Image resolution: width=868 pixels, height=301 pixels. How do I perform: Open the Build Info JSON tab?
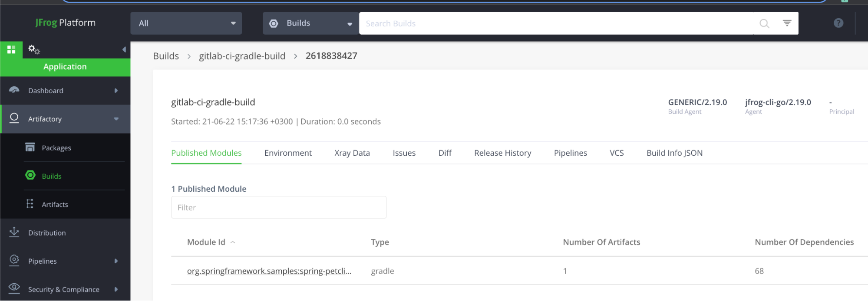coord(674,153)
